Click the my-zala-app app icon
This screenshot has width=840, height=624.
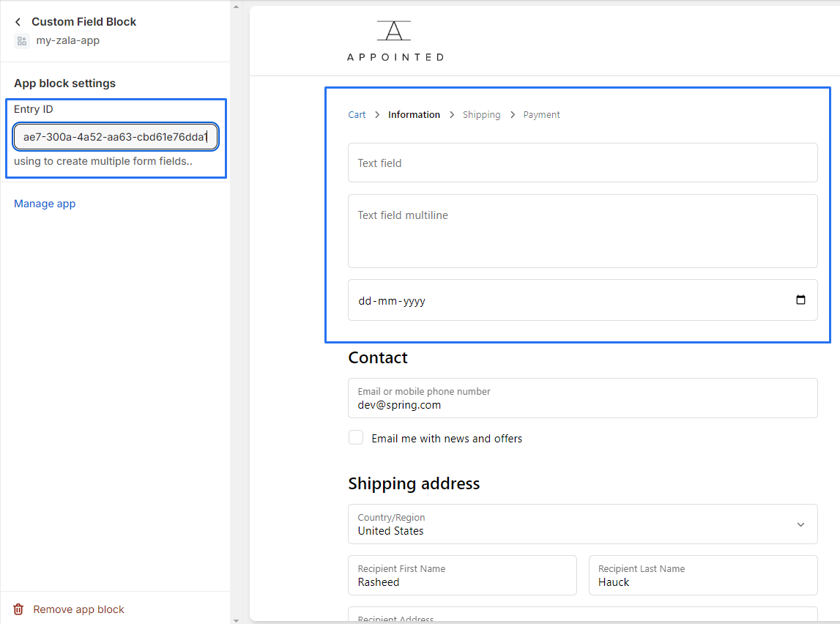[x=21, y=41]
